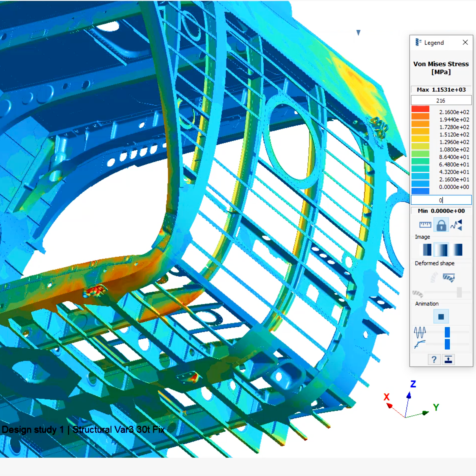The width and height of the screenshot is (476, 476).
Task: Click the export legend upload button
Action: [x=448, y=359]
